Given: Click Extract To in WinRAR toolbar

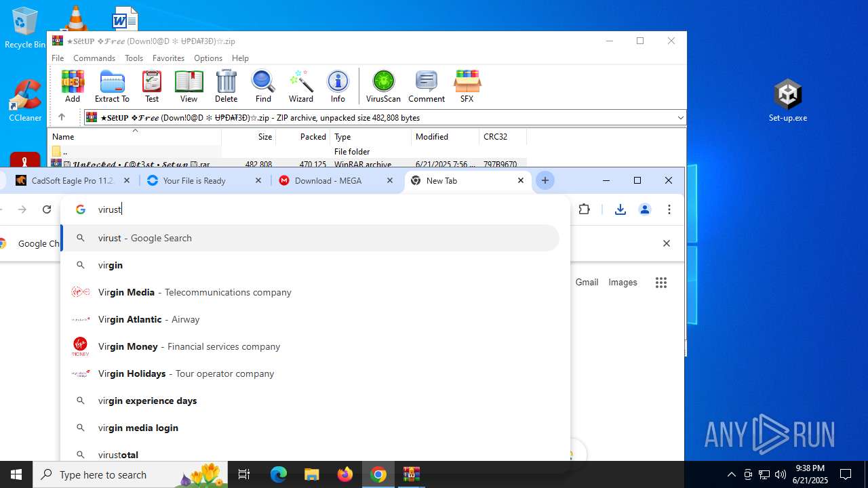Looking at the screenshot, I should click(112, 86).
